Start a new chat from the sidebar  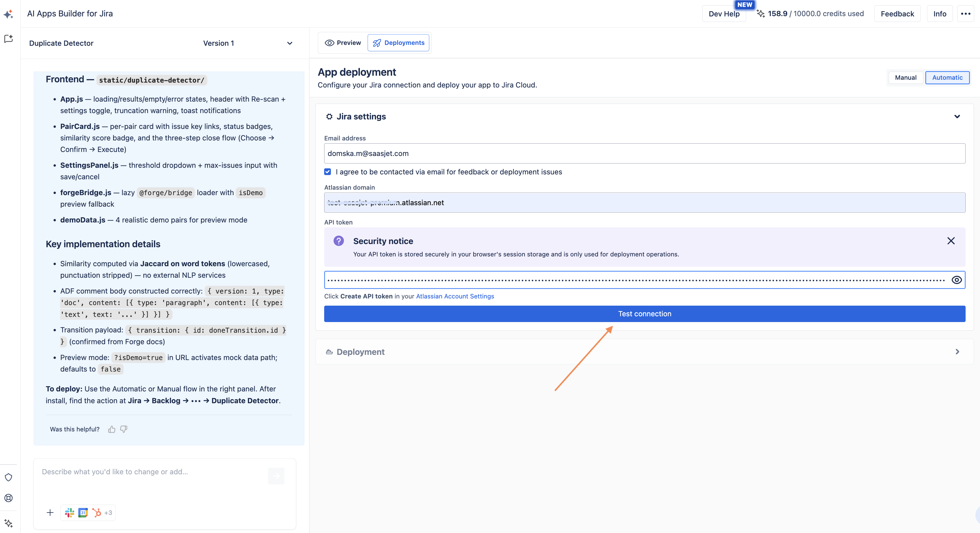(8, 39)
